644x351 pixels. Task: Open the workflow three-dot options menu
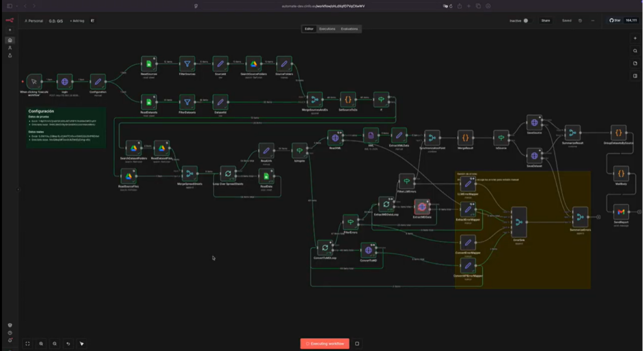[592, 21]
